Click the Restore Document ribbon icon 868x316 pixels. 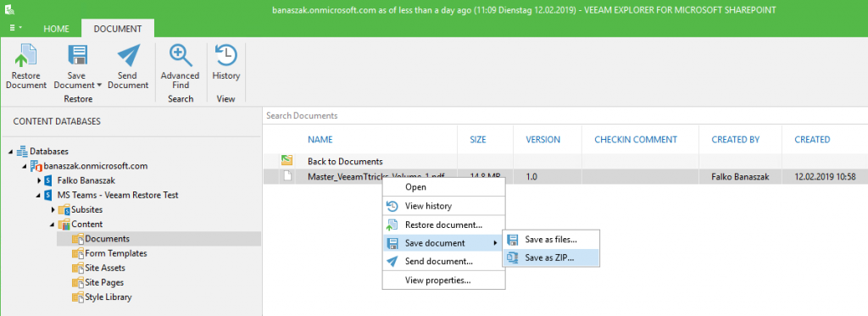coord(26,56)
